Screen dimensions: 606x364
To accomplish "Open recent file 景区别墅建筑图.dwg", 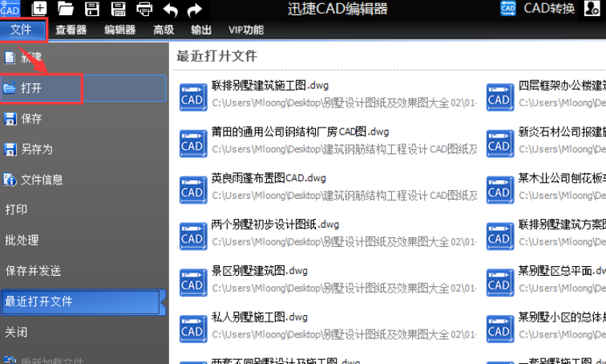I will (260, 271).
